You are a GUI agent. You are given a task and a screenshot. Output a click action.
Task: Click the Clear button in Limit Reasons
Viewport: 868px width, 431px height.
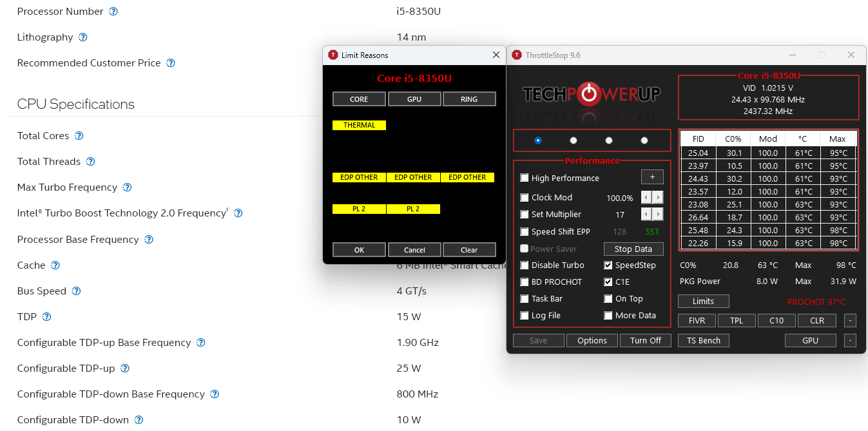click(469, 250)
